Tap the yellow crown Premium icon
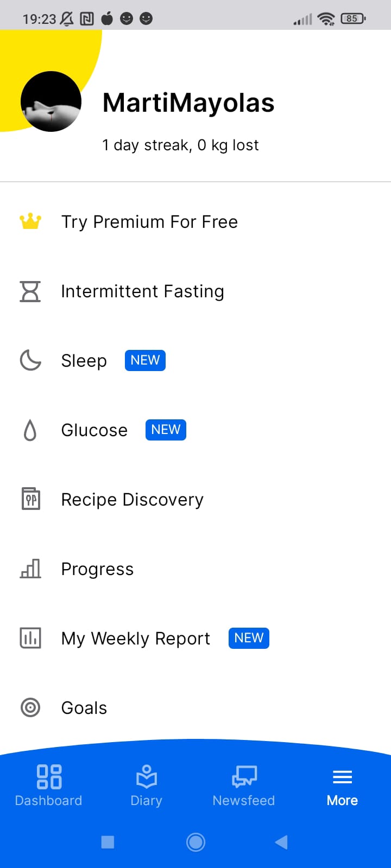The image size is (391, 868). click(x=30, y=221)
